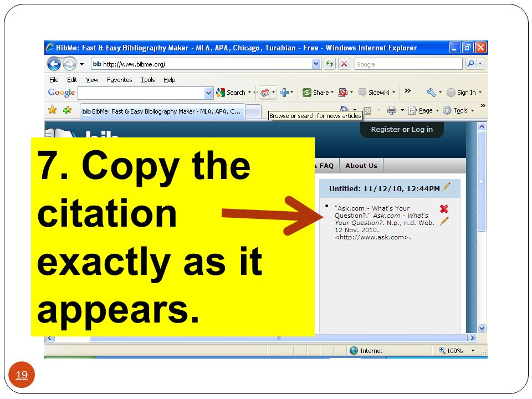
Task: Click the green Refresh page icon
Action: (329, 64)
